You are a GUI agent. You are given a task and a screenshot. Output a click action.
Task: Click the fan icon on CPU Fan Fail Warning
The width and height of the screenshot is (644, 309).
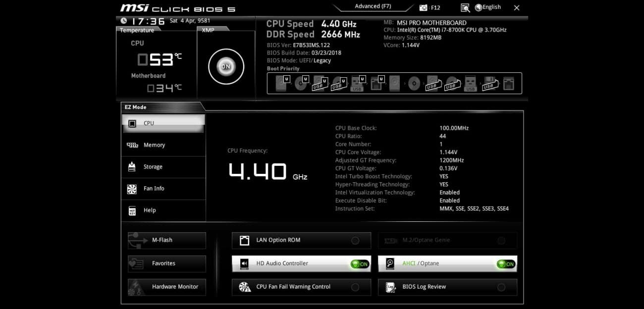click(x=244, y=287)
